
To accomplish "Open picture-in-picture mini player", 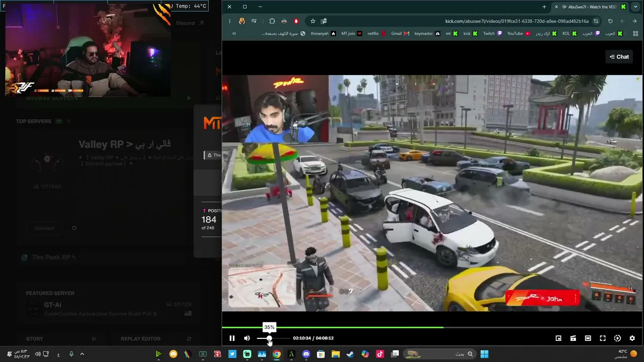I will click(558, 338).
